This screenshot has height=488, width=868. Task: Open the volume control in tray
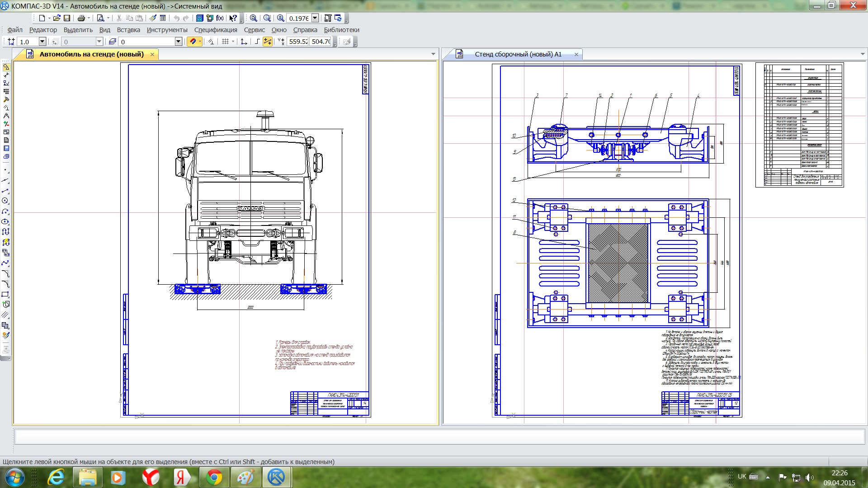coord(809,477)
